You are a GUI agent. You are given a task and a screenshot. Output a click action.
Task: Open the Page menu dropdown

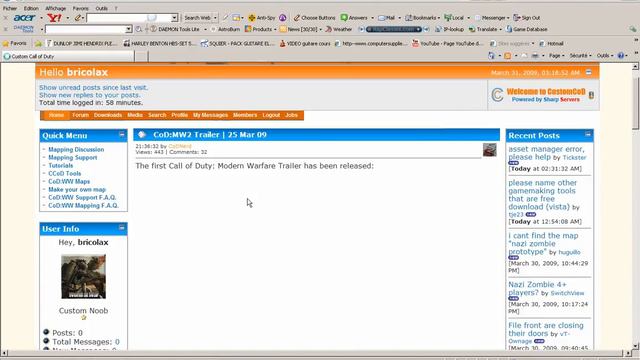(557, 56)
